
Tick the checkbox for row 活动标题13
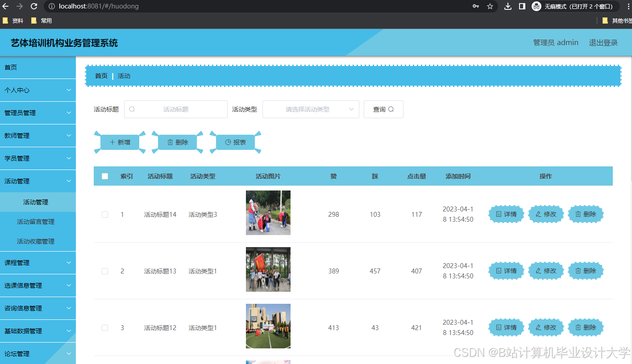click(x=105, y=271)
